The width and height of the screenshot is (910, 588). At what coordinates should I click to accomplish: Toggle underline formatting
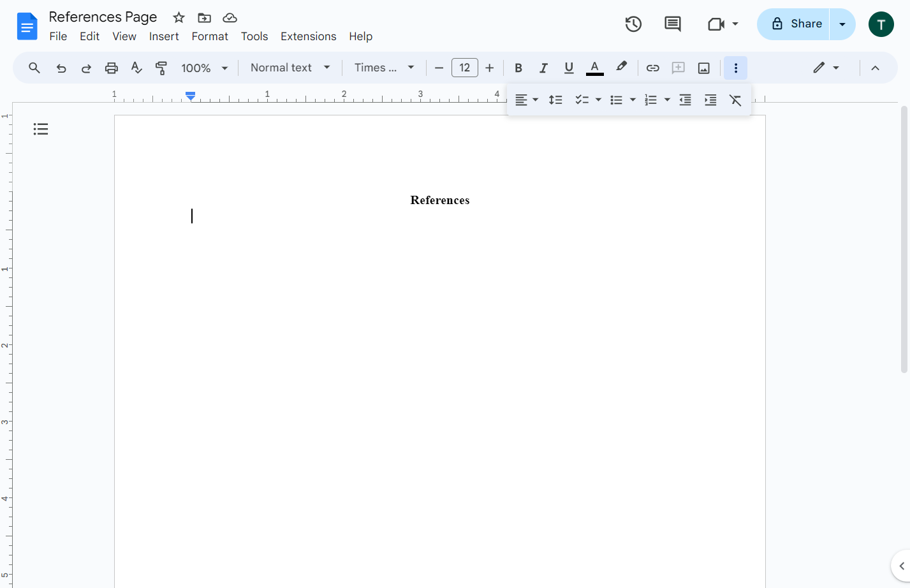coord(569,68)
